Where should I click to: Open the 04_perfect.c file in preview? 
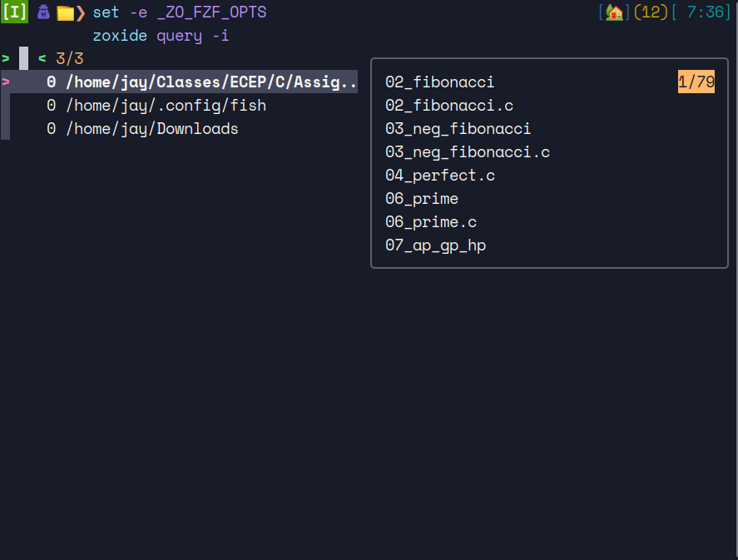[x=440, y=175]
